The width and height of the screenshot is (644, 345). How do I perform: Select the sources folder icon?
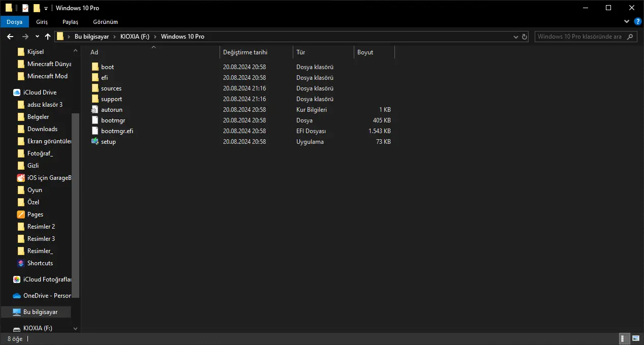coord(95,88)
